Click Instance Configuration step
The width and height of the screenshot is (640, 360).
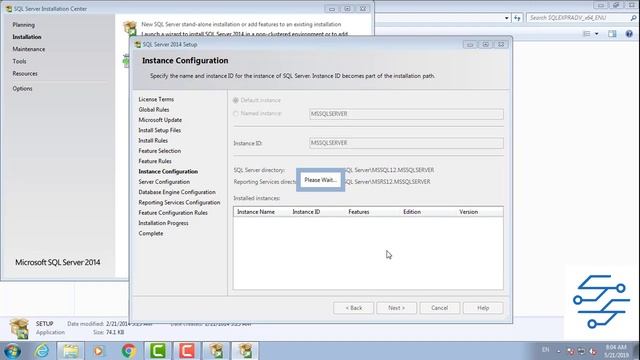click(x=168, y=172)
